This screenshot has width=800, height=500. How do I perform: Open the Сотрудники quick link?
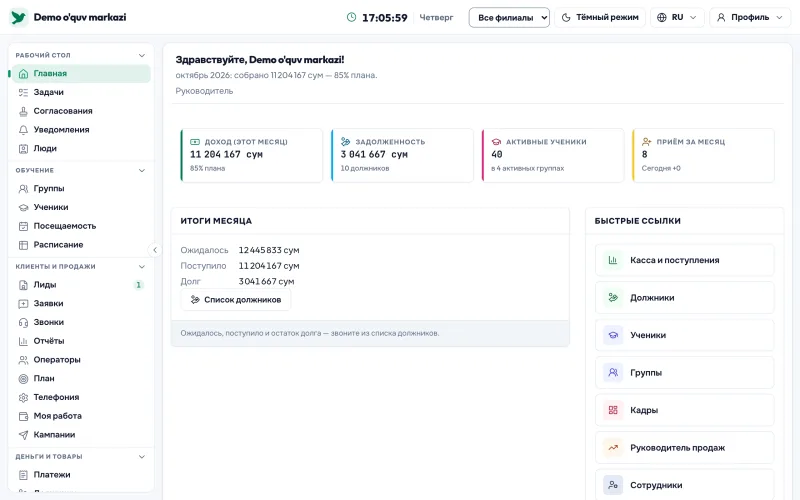[x=685, y=485]
